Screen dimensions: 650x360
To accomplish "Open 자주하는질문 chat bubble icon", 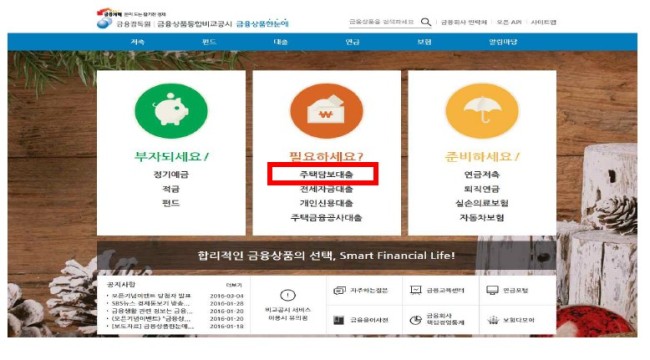I will (340, 290).
